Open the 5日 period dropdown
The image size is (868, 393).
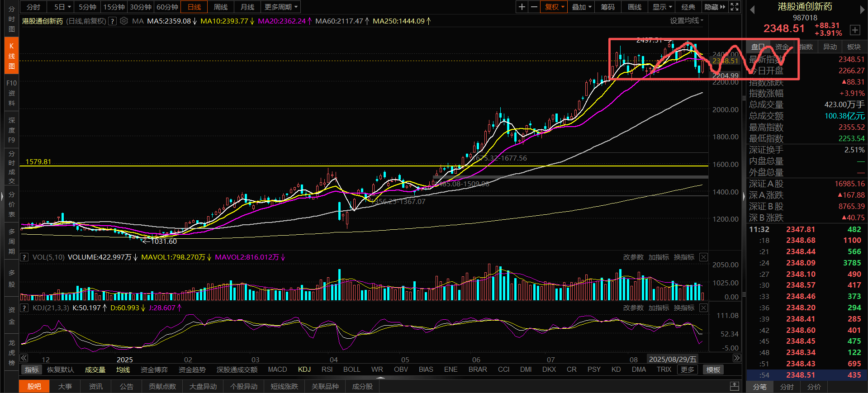62,7
